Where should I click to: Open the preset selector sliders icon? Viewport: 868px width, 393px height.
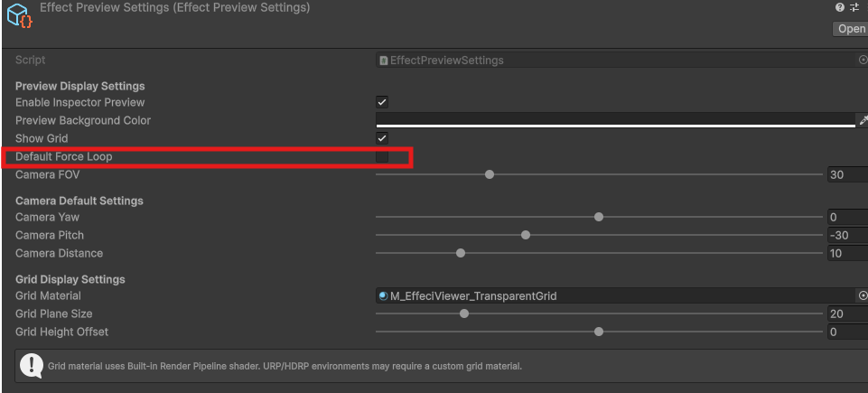tap(854, 7)
